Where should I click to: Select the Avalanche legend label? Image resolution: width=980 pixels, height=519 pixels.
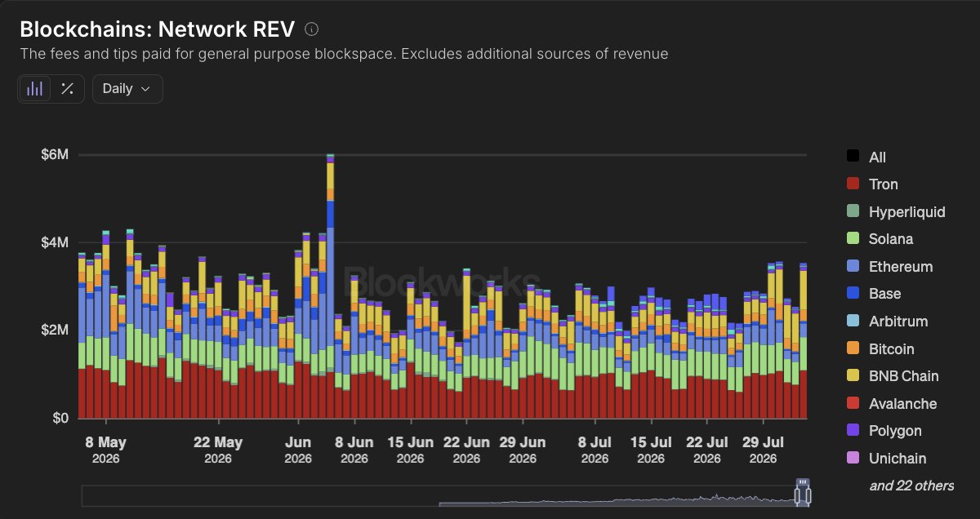pyautogui.click(x=903, y=403)
